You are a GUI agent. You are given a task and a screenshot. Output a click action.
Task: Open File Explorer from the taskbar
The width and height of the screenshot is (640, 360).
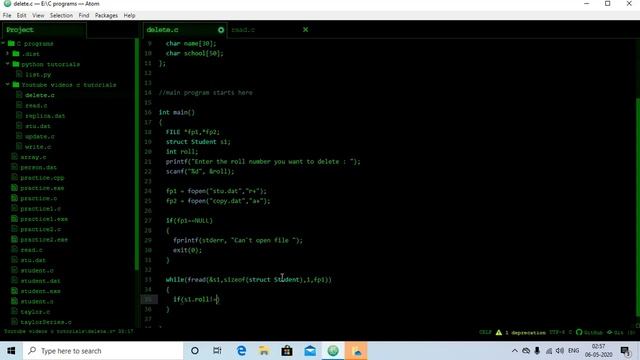(x=264, y=351)
